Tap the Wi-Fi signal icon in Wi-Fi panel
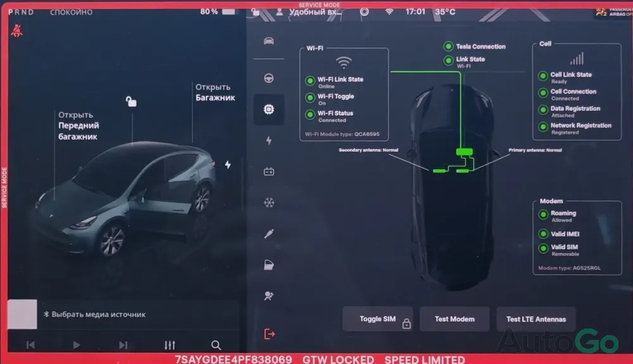633x364 pixels. (344, 62)
